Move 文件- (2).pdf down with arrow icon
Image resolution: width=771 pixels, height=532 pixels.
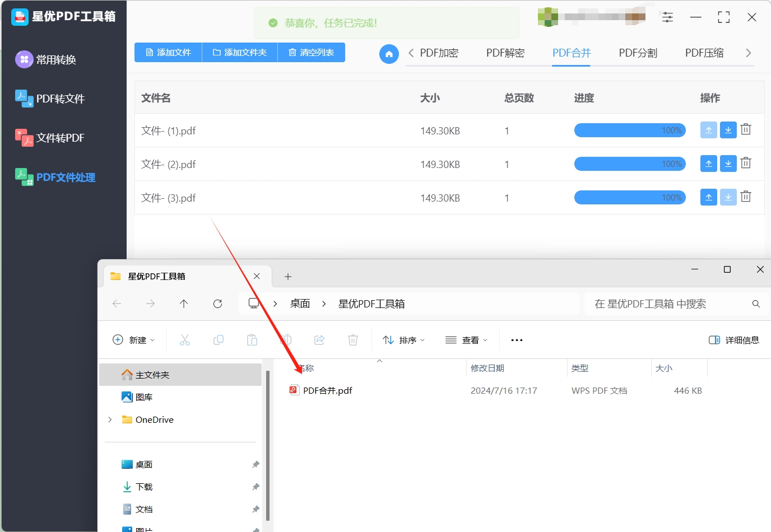coord(728,164)
